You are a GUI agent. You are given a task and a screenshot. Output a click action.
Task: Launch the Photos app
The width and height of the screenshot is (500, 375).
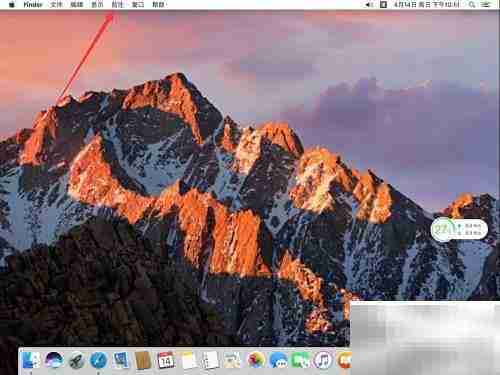pos(256,361)
